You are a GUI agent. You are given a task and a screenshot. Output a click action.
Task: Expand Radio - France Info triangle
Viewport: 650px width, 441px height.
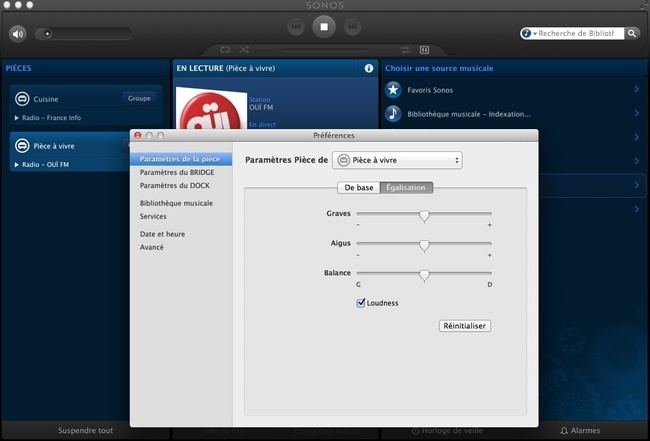(x=17, y=118)
